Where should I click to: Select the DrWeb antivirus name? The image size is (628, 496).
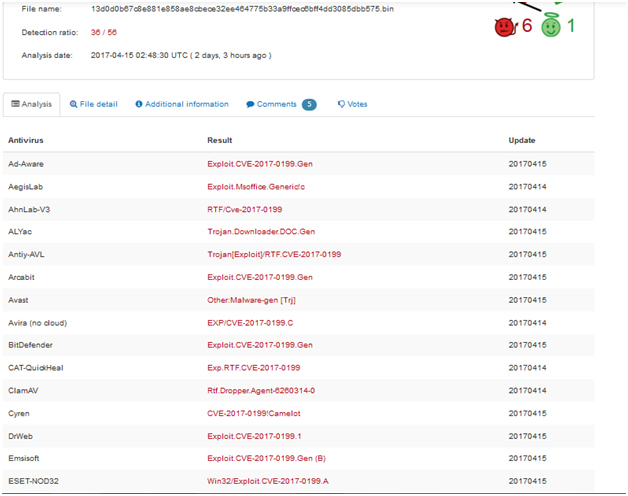pyautogui.click(x=20, y=436)
